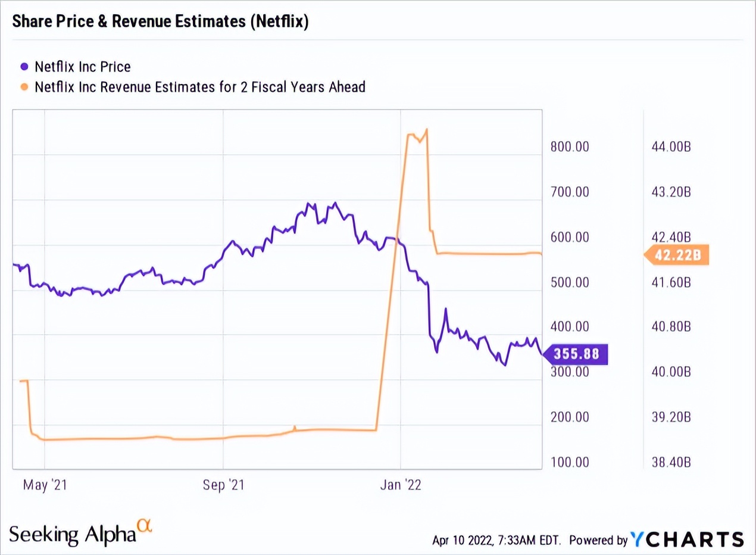Click the 800.00 price axis label
756x555 pixels.
[x=568, y=146]
